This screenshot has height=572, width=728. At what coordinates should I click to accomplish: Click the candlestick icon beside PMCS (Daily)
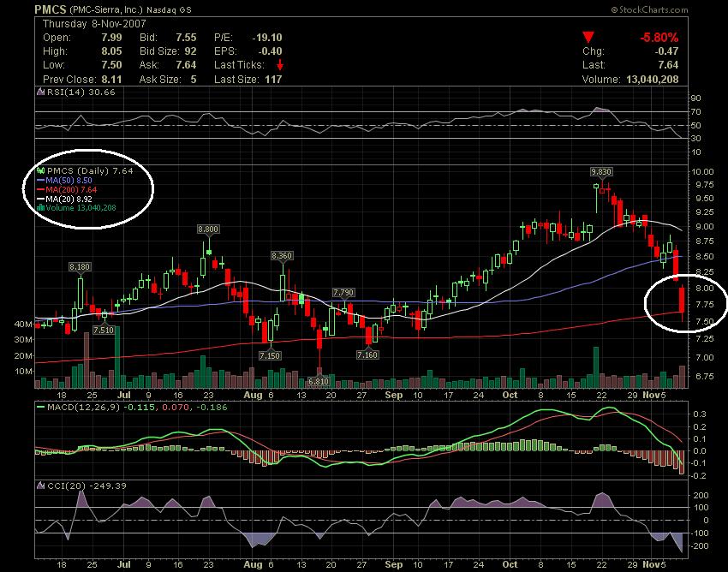click(40, 170)
